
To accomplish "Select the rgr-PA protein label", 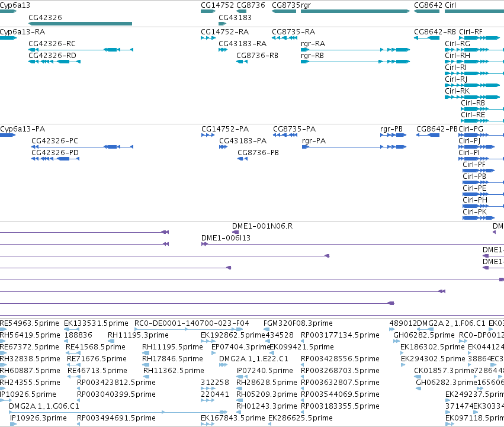I will click(x=314, y=141).
